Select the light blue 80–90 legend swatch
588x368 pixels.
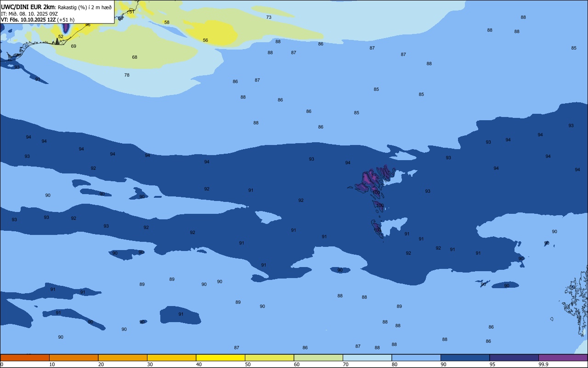pos(416,357)
